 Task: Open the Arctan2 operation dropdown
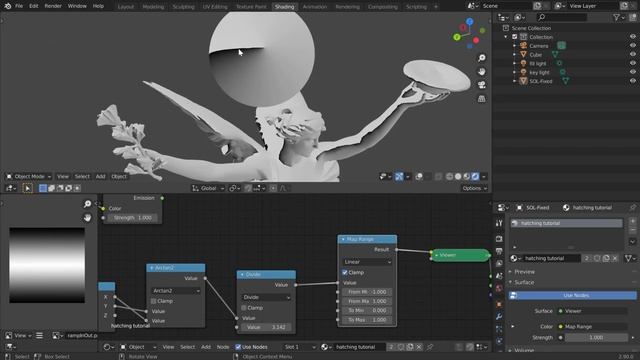pyautogui.click(x=176, y=291)
